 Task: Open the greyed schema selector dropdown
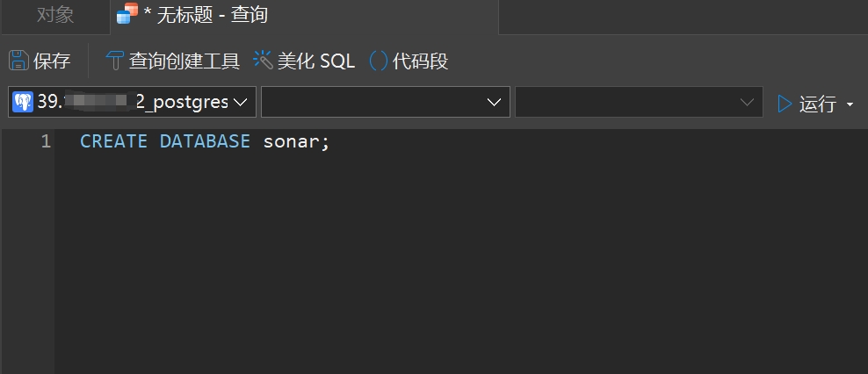click(x=639, y=102)
